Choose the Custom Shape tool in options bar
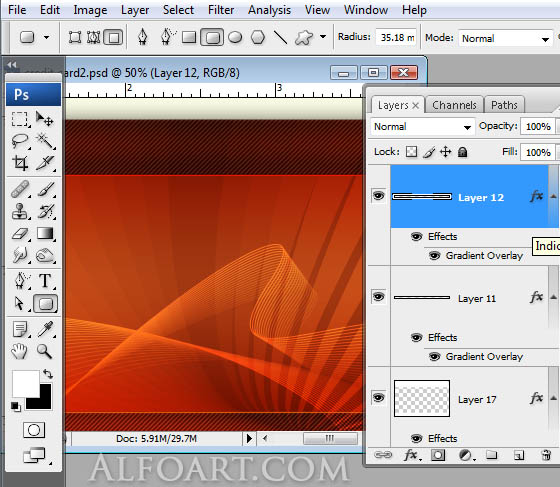This screenshot has width=560, height=487. point(304,37)
